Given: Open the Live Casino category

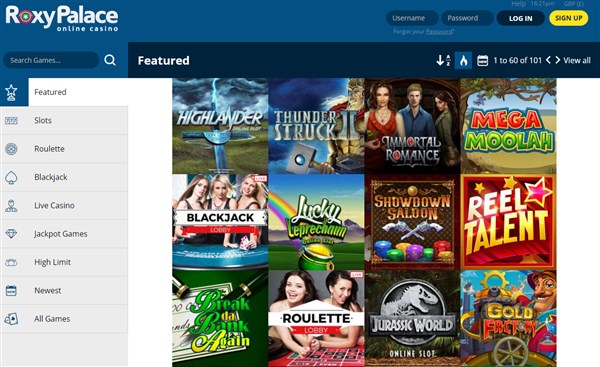Looking at the screenshot, I should point(64,206).
